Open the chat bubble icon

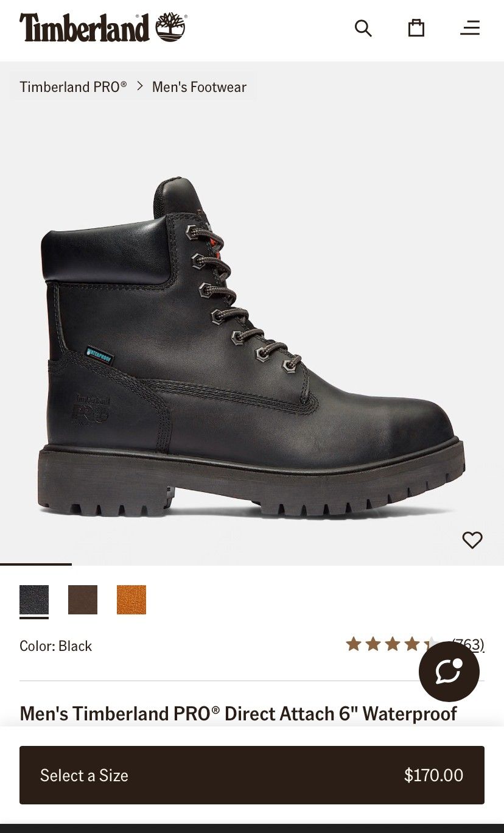click(x=449, y=672)
